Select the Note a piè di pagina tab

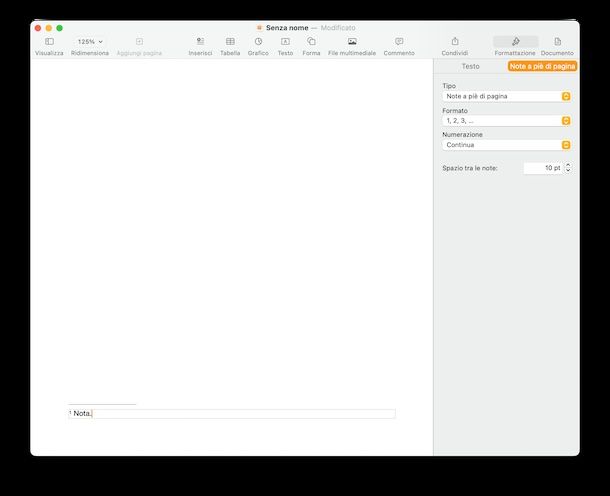click(542, 67)
